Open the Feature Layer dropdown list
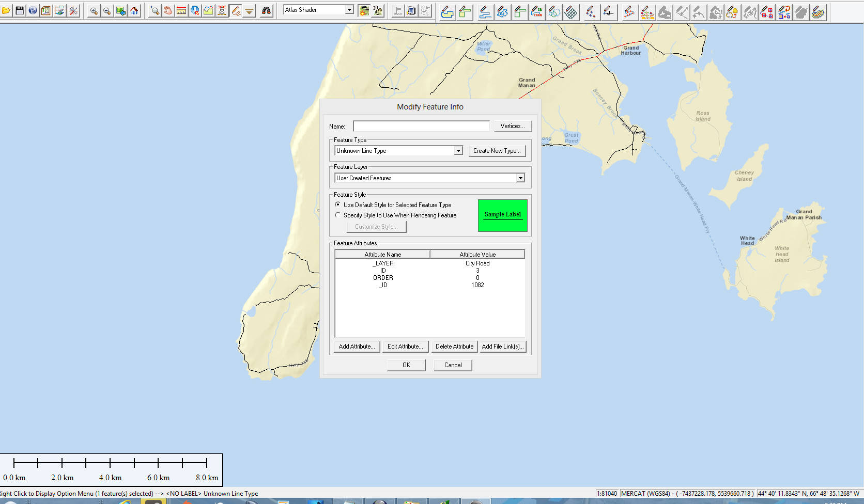The height and width of the screenshot is (504, 864). click(x=520, y=178)
